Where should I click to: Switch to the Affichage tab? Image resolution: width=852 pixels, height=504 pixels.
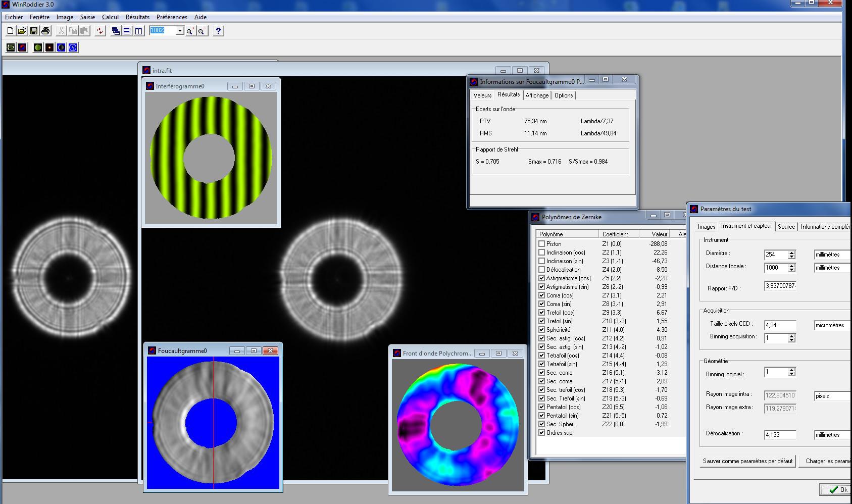537,95
